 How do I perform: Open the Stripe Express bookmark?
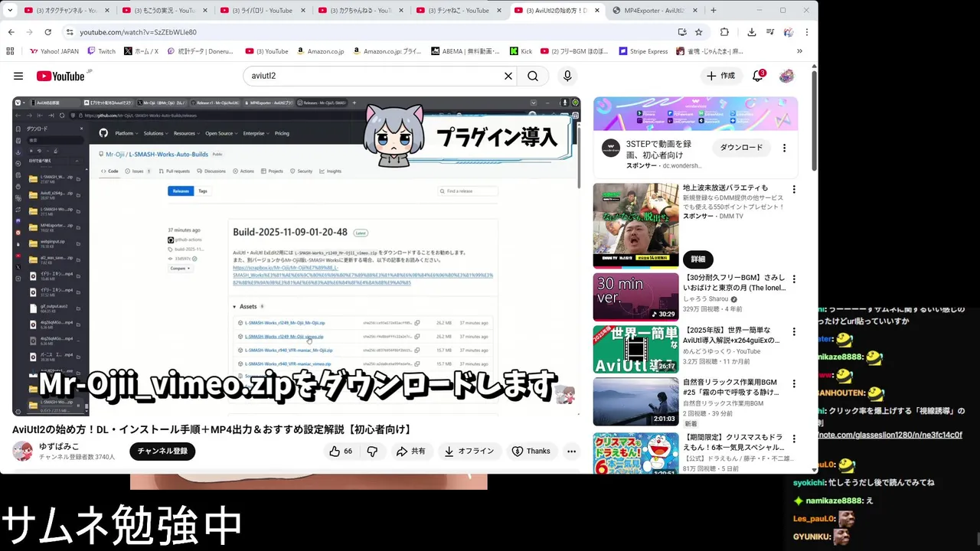click(x=642, y=51)
